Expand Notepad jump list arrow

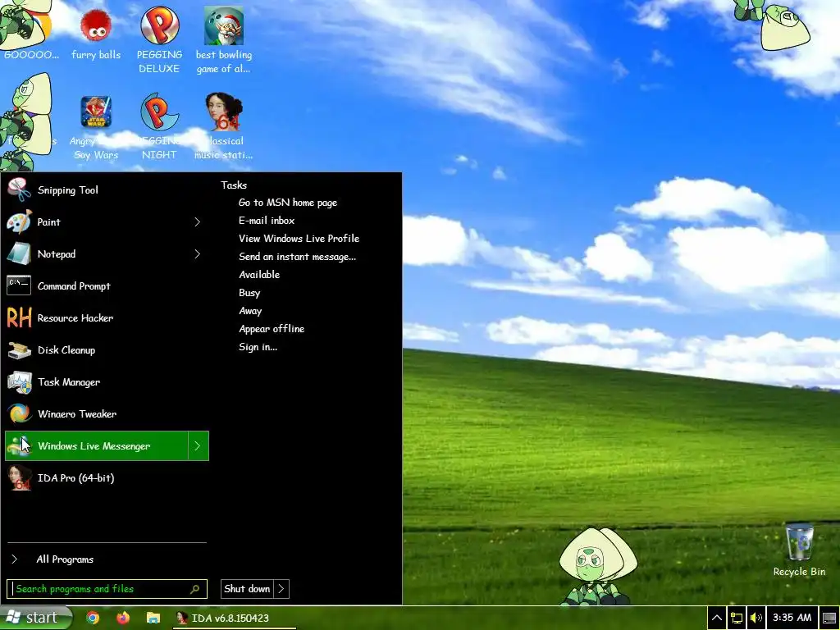(197, 254)
